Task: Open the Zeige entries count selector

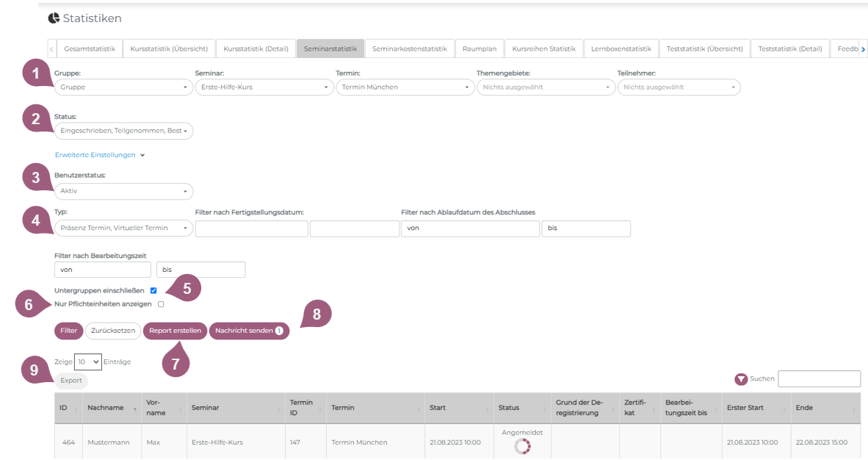Action: click(x=87, y=362)
